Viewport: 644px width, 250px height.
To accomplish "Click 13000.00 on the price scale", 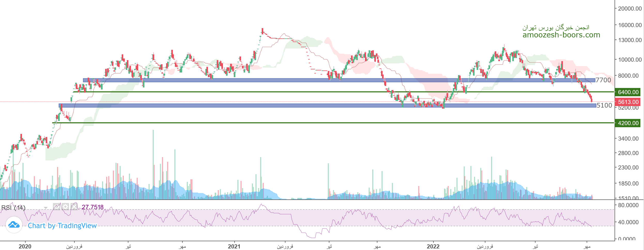I will tap(630, 40).
